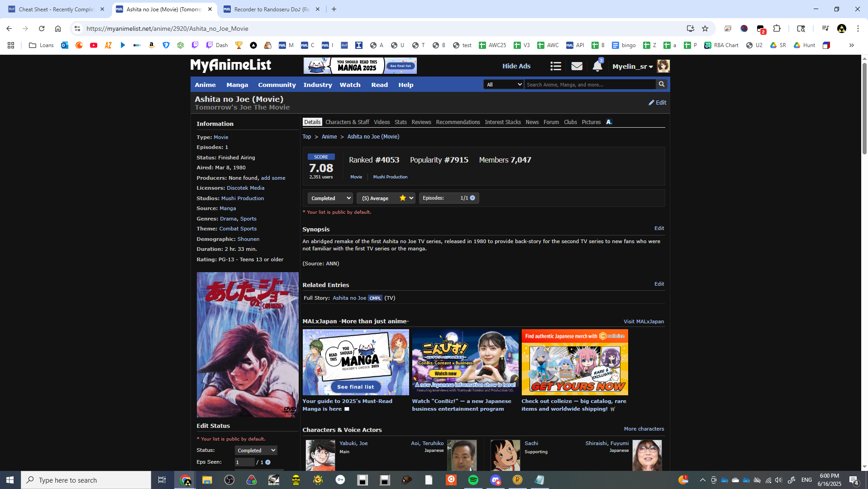Open the Edit Status panel Status dropdown
Image resolution: width=868 pixels, height=489 pixels.
pos(256,451)
